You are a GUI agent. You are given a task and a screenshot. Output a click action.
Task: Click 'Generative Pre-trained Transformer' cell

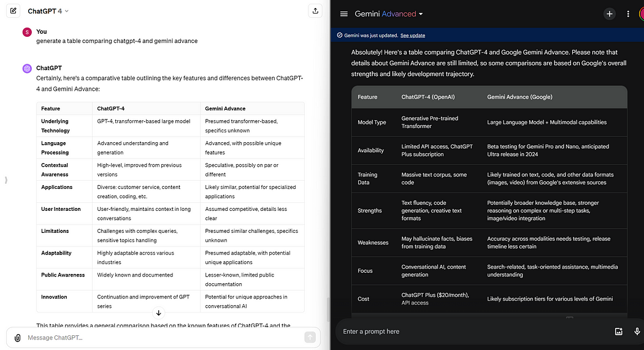point(429,122)
